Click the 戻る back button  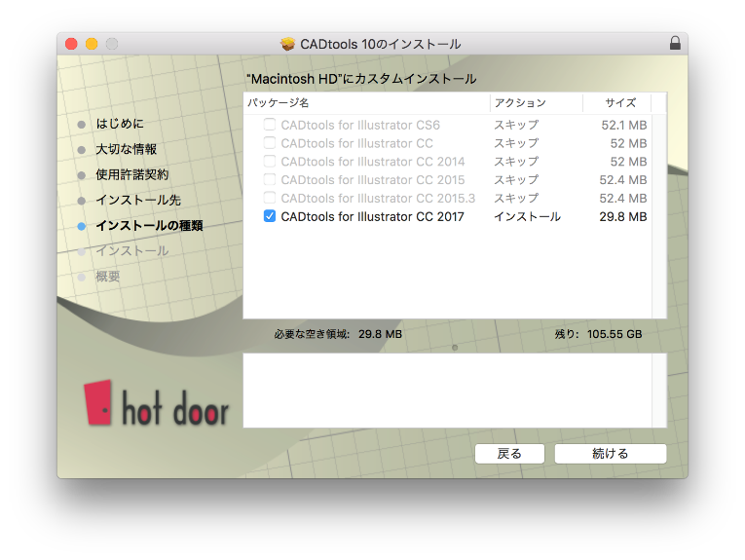509,454
